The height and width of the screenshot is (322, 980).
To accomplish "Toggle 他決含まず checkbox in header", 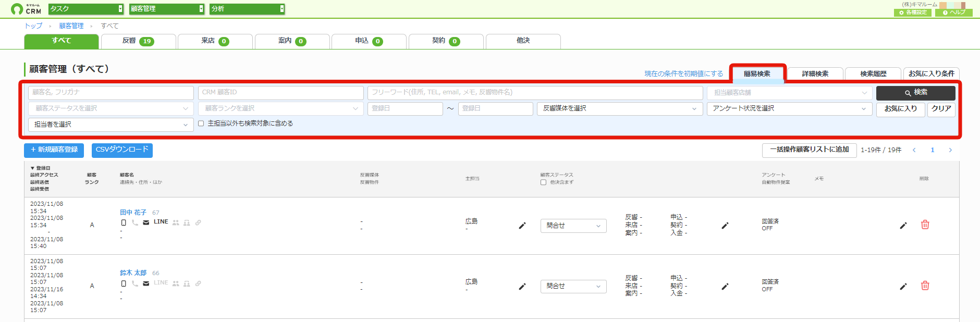I will tap(543, 182).
